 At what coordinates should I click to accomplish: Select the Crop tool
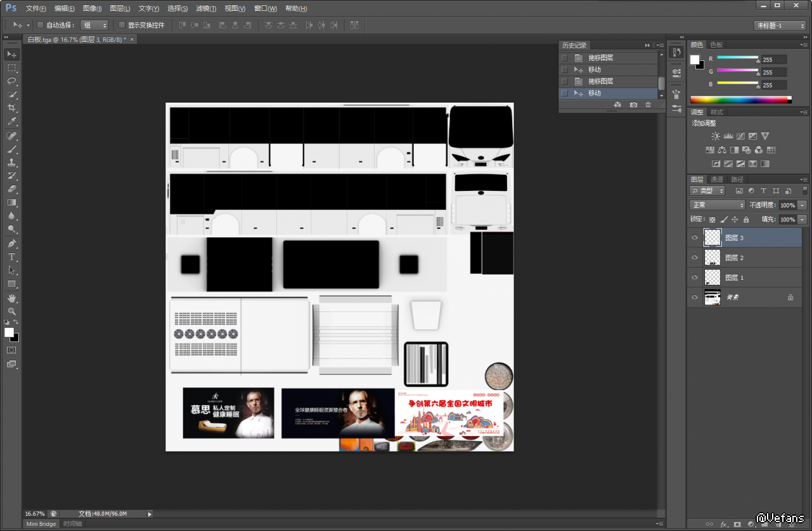click(11, 108)
